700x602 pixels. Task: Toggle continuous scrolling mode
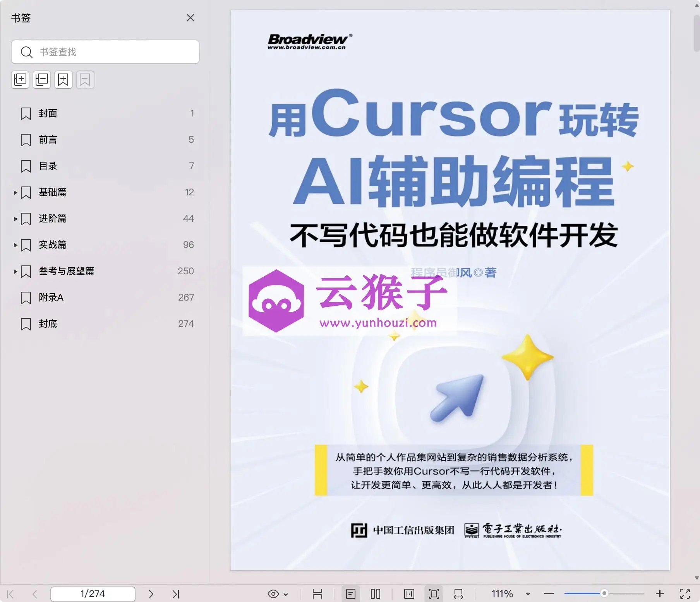coord(317,594)
